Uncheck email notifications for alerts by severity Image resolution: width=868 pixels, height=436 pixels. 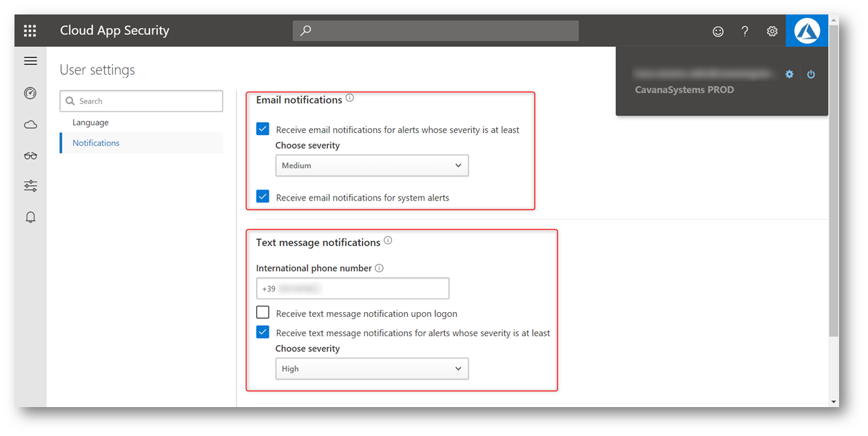(x=262, y=129)
